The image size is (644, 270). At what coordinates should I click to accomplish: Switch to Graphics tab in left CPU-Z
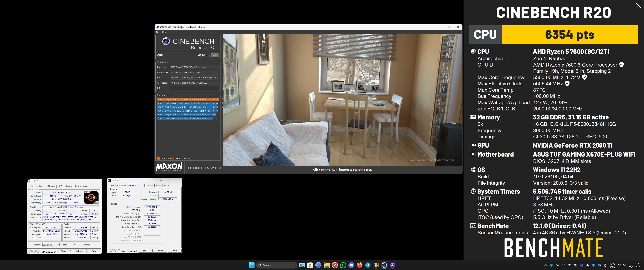click(x=69, y=186)
